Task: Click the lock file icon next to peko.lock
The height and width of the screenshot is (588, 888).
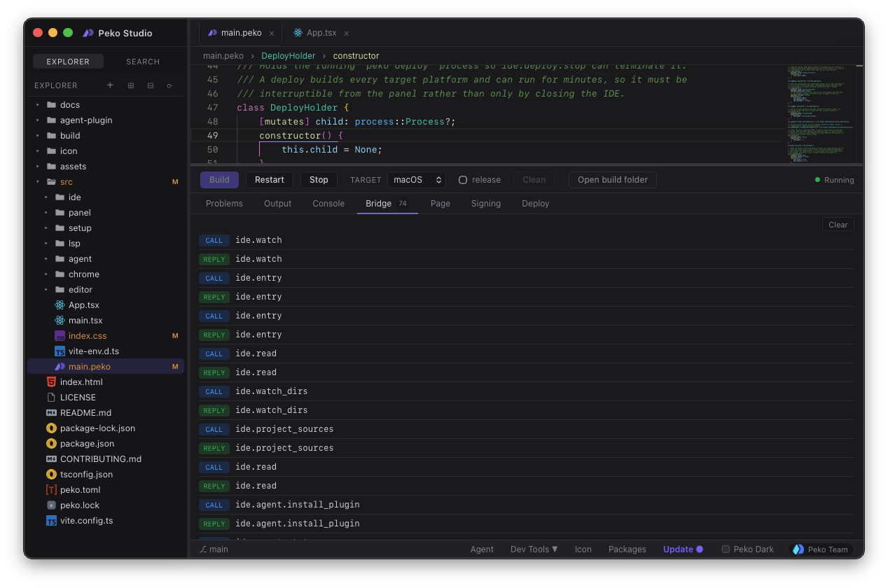Action: click(51, 505)
